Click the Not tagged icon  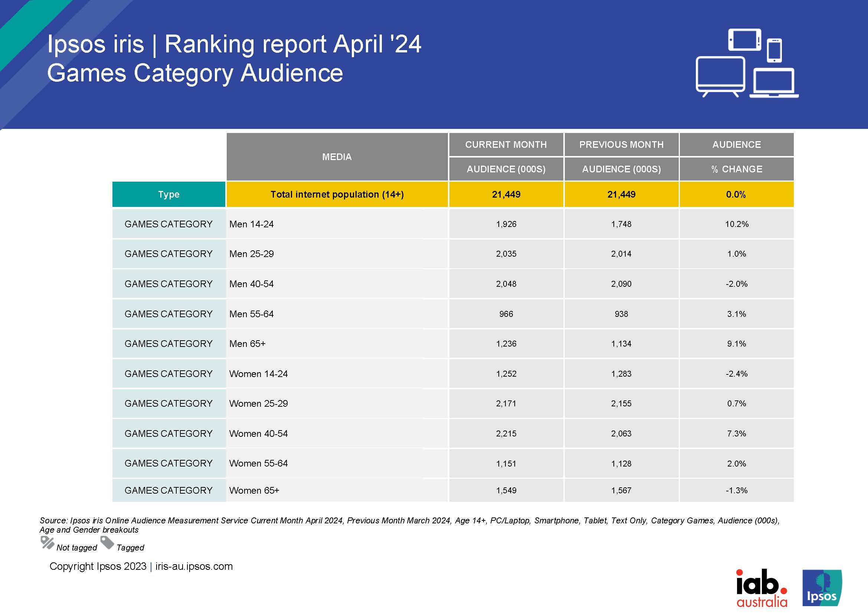47,543
